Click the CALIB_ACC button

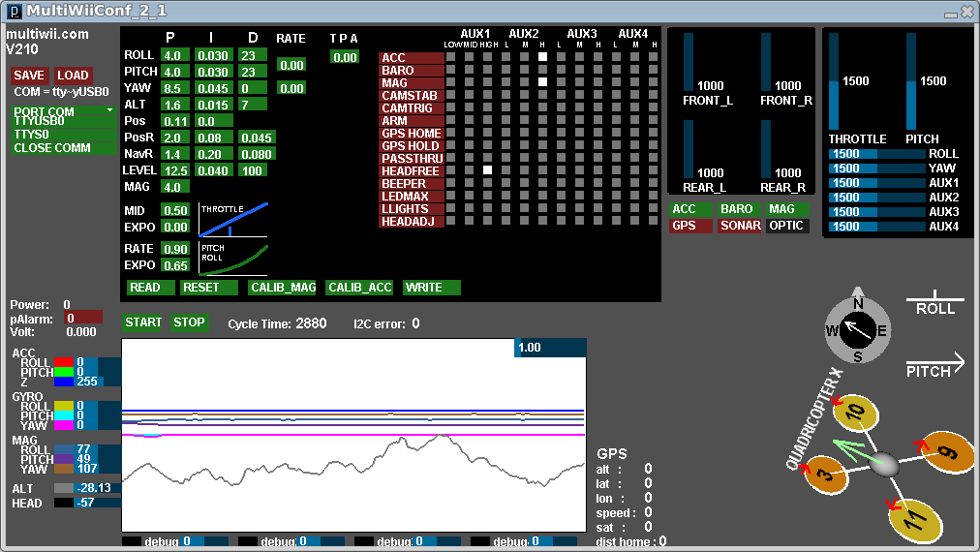tap(359, 288)
